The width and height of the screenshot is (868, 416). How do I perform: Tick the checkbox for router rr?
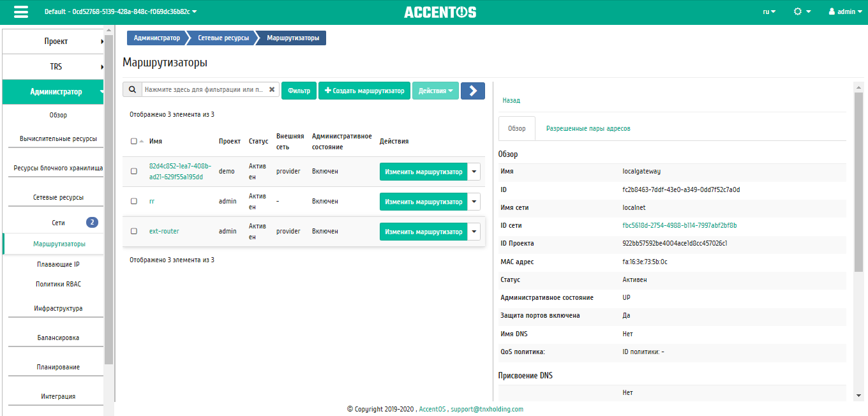click(x=134, y=202)
